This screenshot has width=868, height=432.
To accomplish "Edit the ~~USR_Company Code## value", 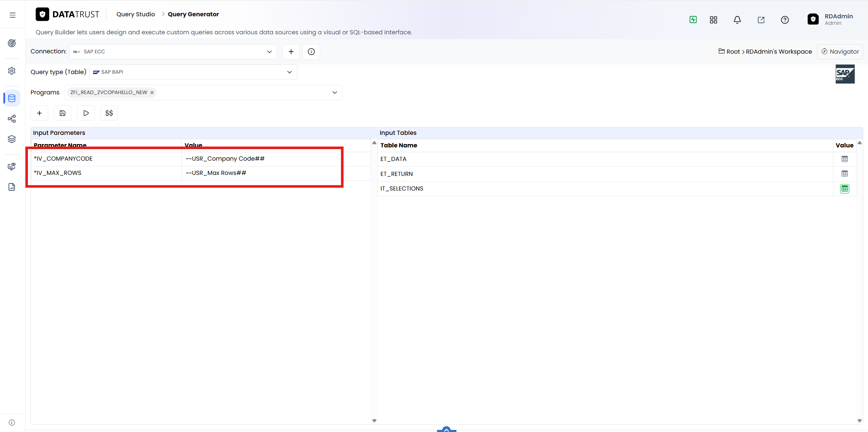I will 276,159.
